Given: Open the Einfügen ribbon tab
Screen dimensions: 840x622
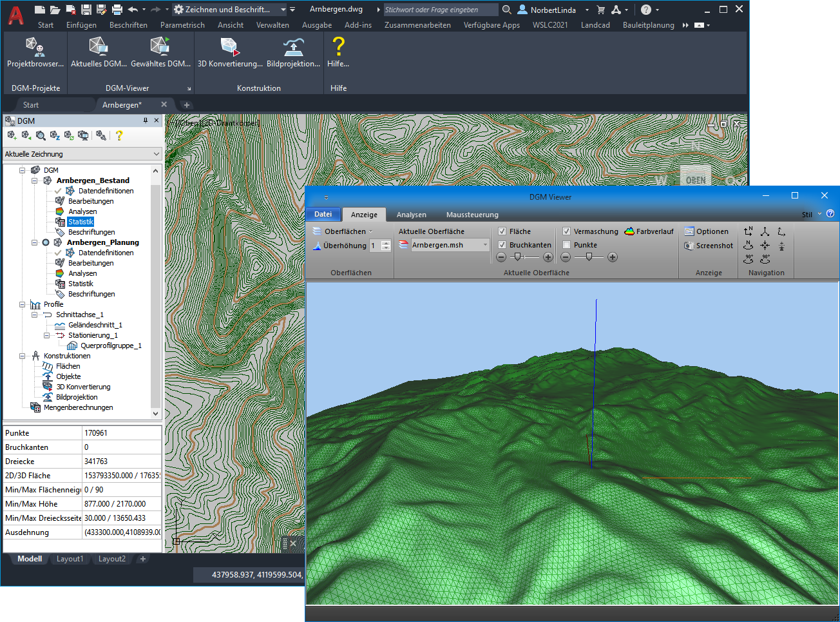Looking at the screenshot, I should 81,25.
